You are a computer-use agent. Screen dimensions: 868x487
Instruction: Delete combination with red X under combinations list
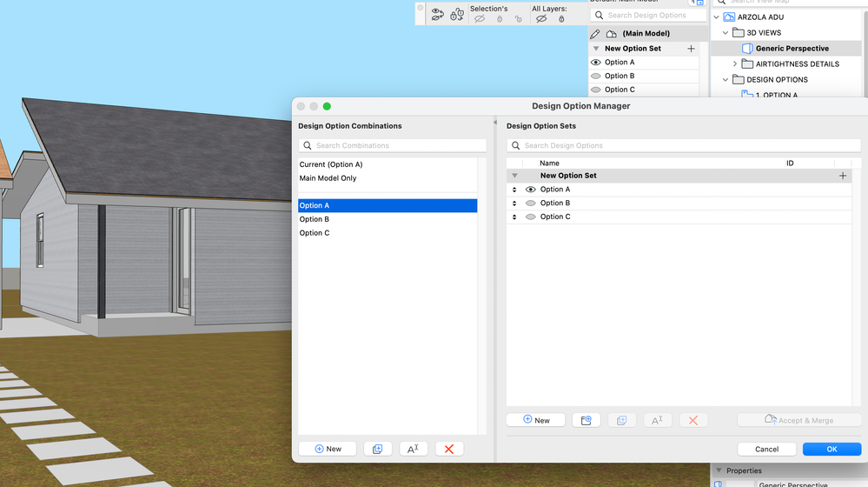pos(449,449)
